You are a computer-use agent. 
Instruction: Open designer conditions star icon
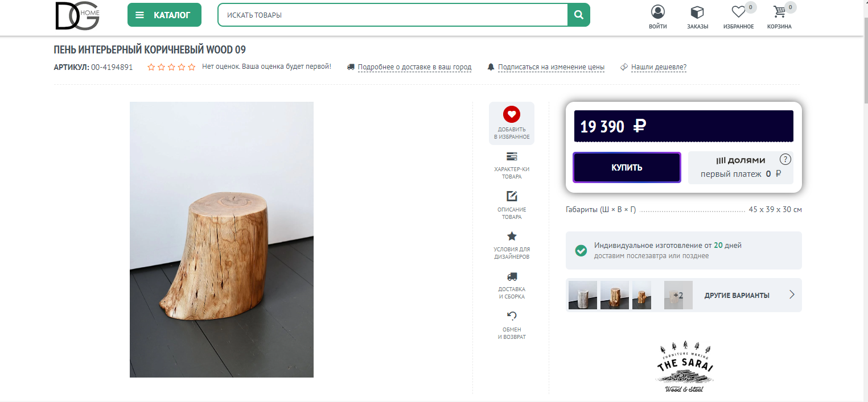512,236
